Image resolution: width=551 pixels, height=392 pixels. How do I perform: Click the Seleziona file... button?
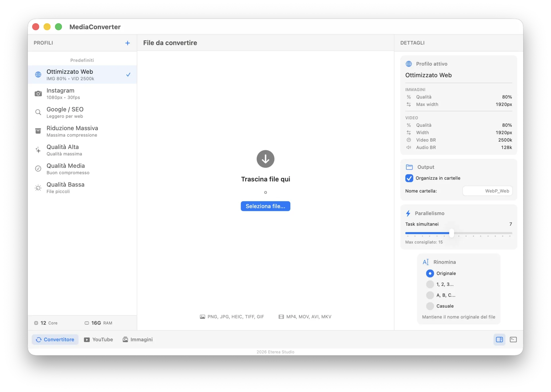click(265, 206)
